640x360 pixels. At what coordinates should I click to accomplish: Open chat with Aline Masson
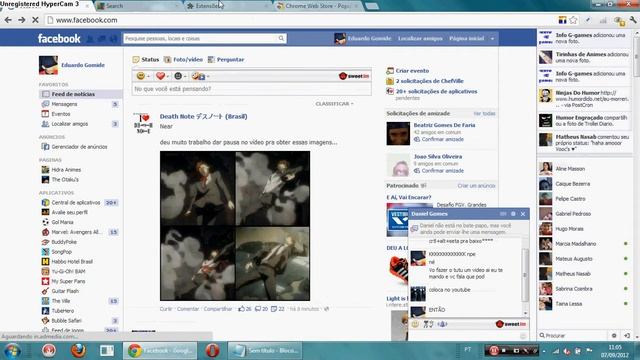point(584,169)
